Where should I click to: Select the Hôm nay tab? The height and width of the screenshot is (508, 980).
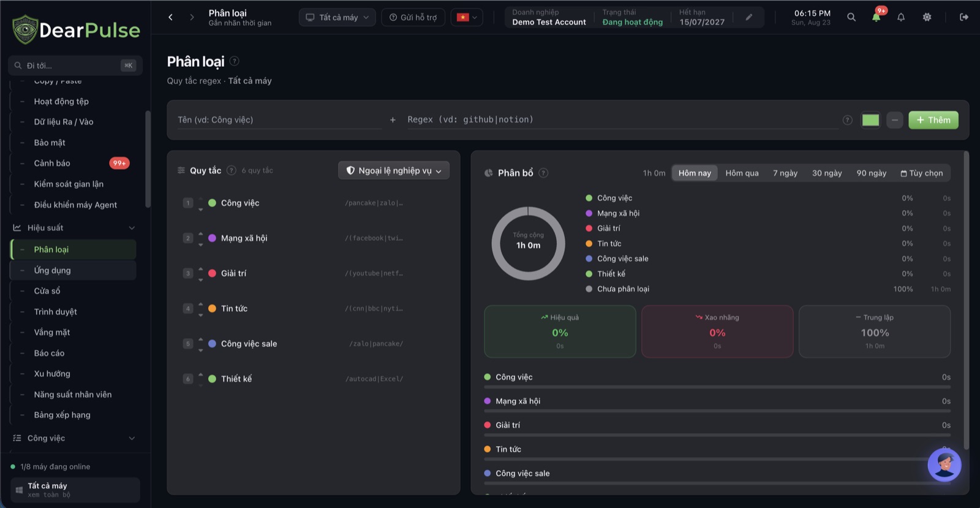695,173
